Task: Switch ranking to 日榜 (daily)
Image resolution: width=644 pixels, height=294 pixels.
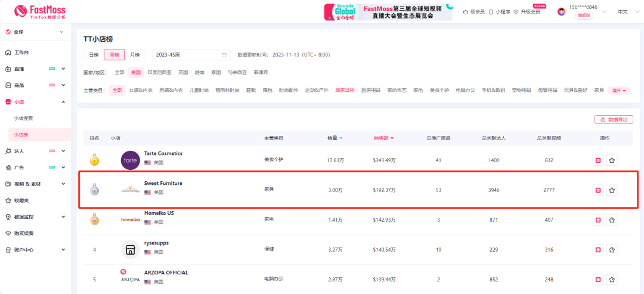Action: click(94, 55)
